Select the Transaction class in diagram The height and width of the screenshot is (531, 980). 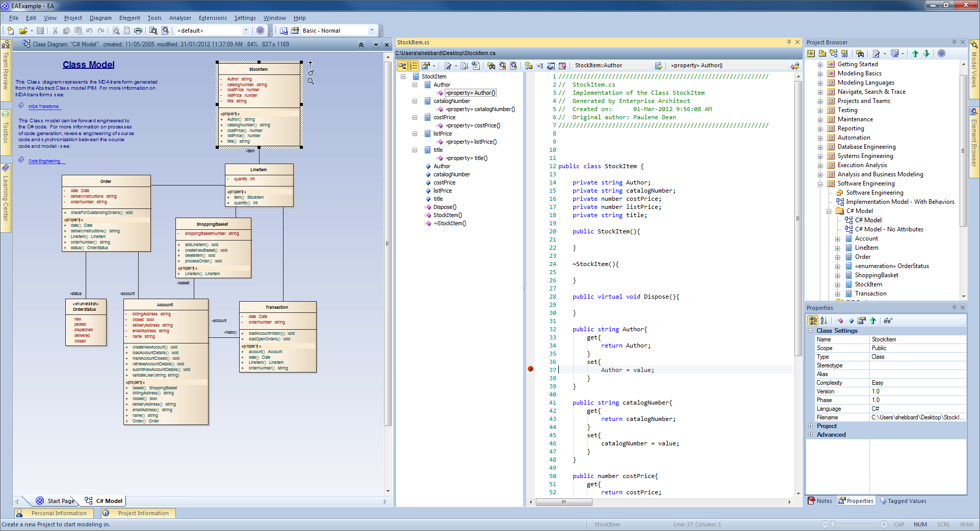pos(277,337)
